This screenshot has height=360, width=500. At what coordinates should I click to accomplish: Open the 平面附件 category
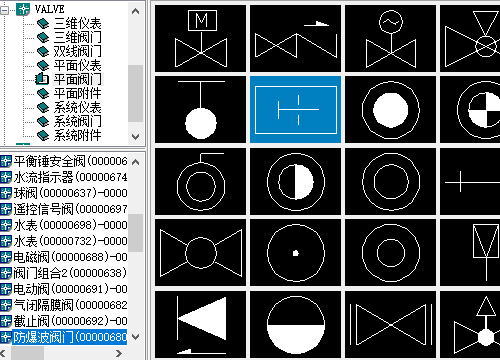tap(77, 93)
